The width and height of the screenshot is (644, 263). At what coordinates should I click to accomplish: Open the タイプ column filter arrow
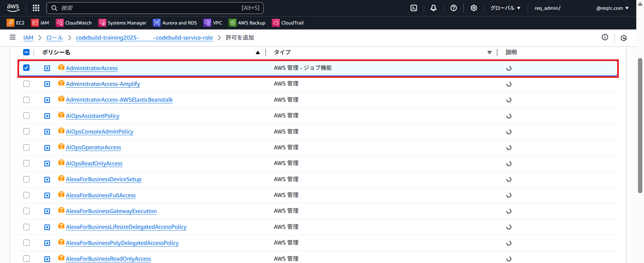489,52
